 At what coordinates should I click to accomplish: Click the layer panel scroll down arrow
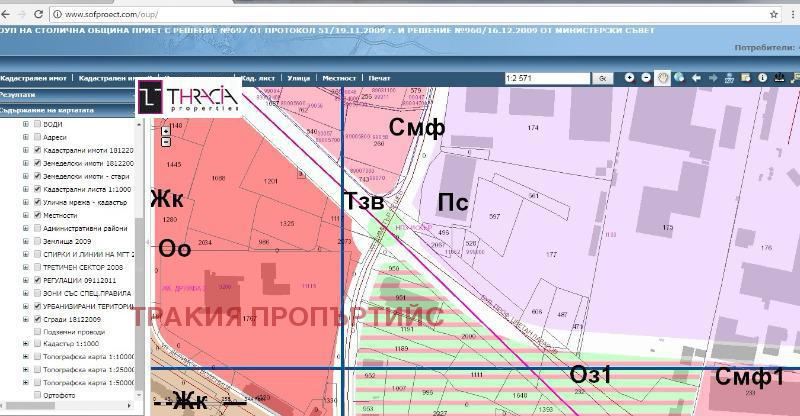point(139,396)
